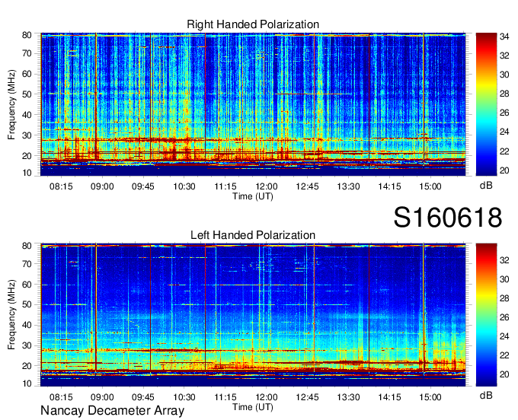Screen dimensions: 518x420
Task: Click the 10:30 tick on Right Handed plot
Action: 184,186
